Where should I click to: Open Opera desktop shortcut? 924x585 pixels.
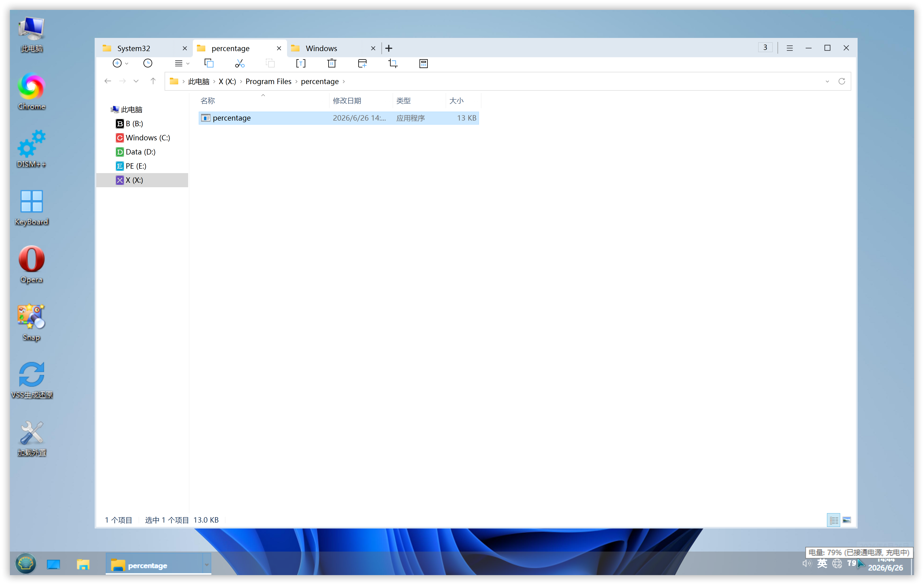32,265
